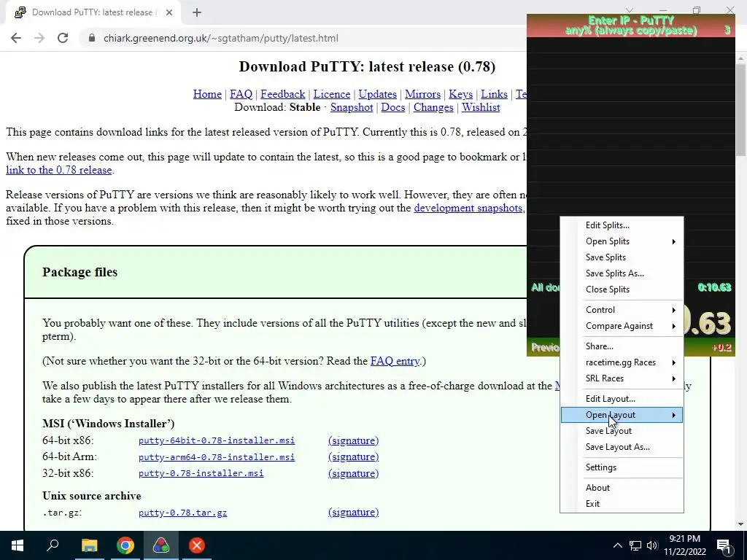Expand the Open Layout submenu arrow
The image size is (747, 560).
tap(673, 415)
